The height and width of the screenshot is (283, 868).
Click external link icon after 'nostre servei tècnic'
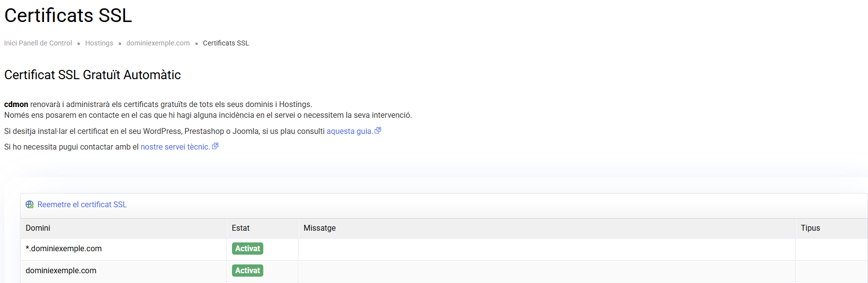tap(215, 146)
